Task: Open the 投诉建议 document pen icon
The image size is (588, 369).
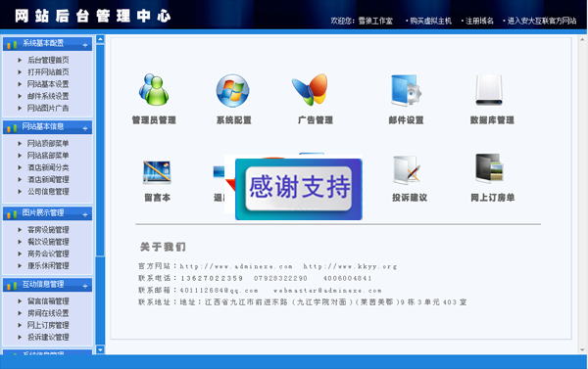Action: [407, 170]
